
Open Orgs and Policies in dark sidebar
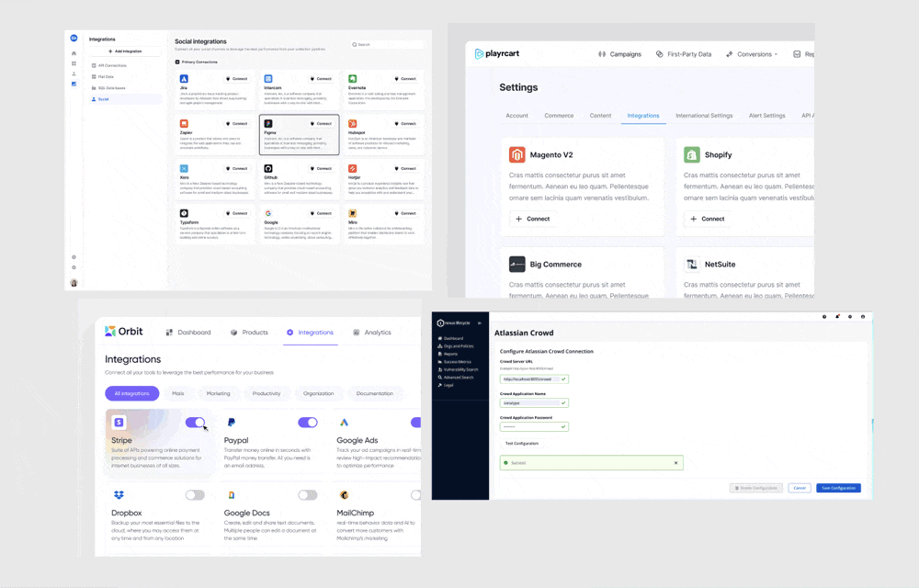(456, 346)
